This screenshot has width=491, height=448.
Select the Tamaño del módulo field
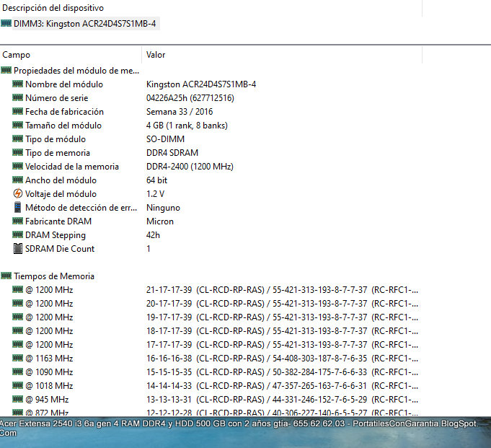[x=63, y=126]
